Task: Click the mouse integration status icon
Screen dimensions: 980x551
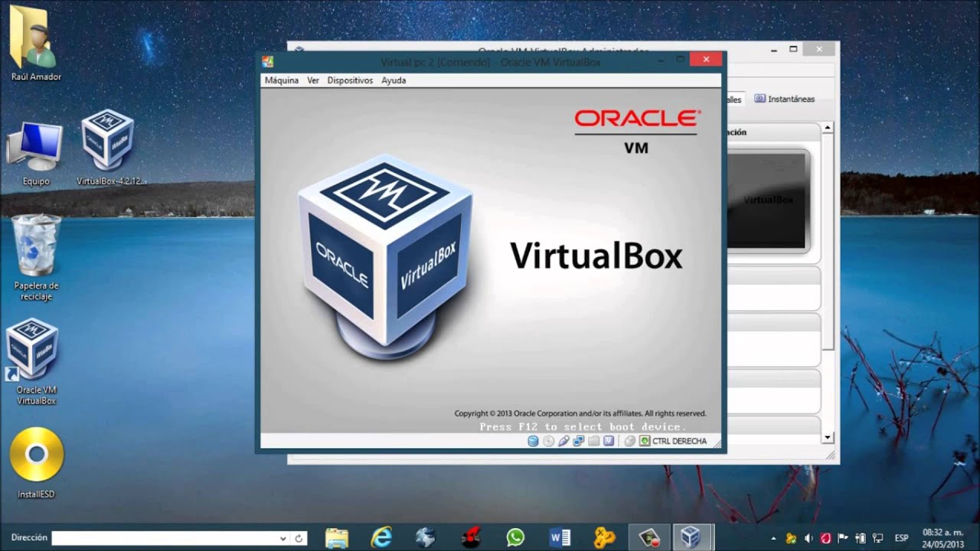Action: tap(629, 441)
